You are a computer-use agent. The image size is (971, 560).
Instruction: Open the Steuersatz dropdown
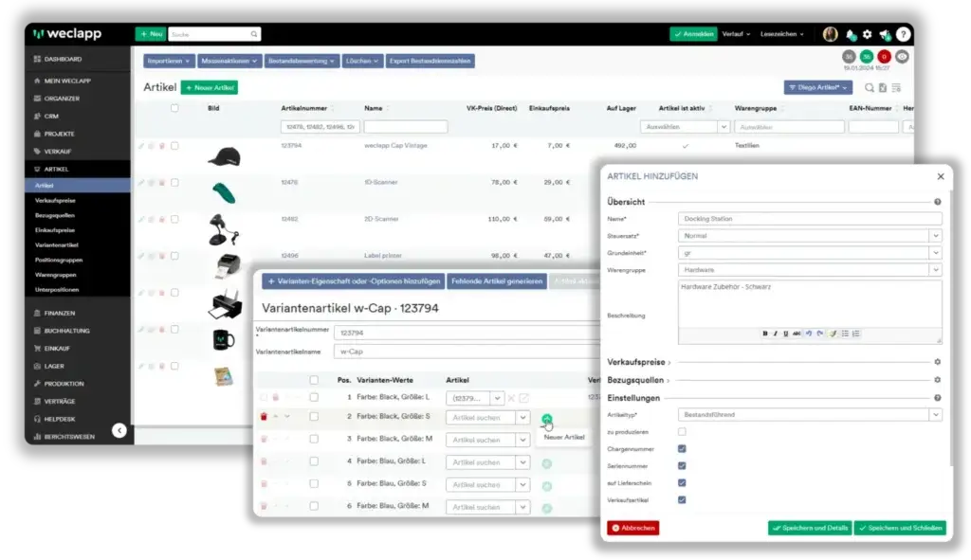pos(810,236)
